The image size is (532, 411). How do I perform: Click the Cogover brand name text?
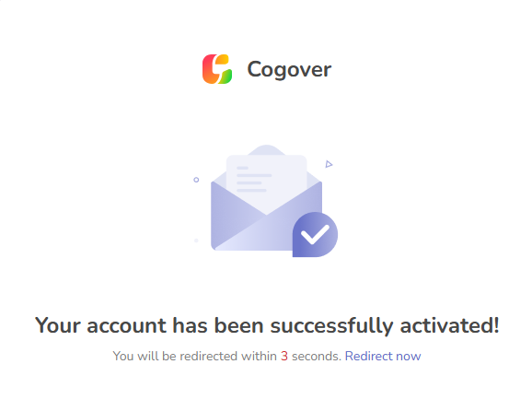coord(289,70)
